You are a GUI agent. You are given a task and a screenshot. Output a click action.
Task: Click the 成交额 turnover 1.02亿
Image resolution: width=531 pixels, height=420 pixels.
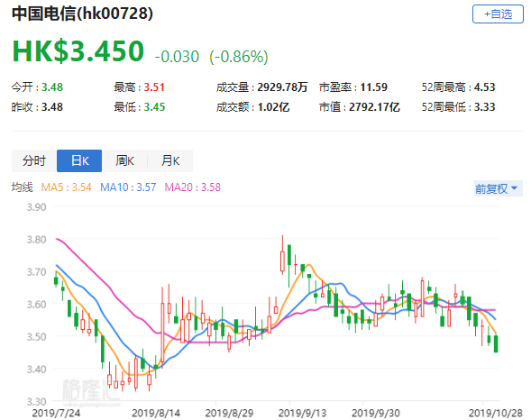click(x=274, y=107)
